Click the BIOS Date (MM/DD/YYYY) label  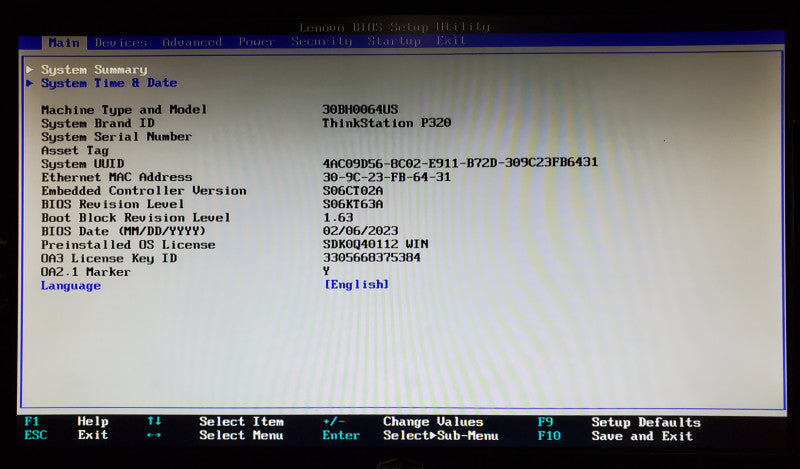[x=123, y=231]
